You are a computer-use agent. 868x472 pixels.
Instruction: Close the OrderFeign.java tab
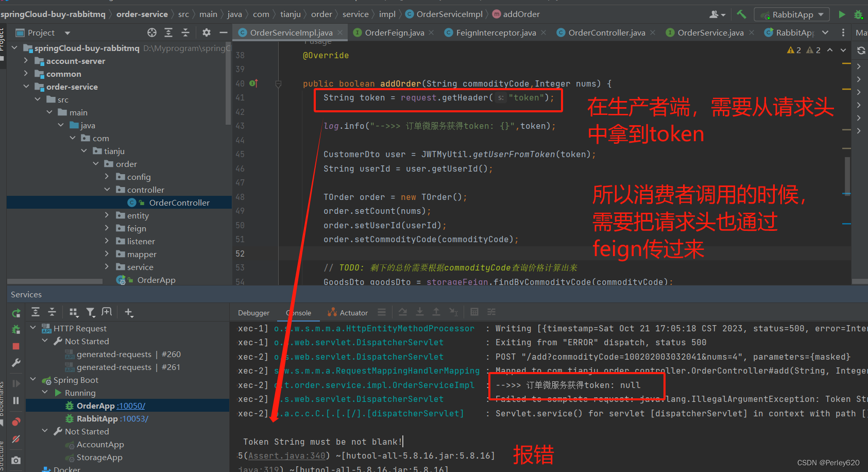coord(431,33)
